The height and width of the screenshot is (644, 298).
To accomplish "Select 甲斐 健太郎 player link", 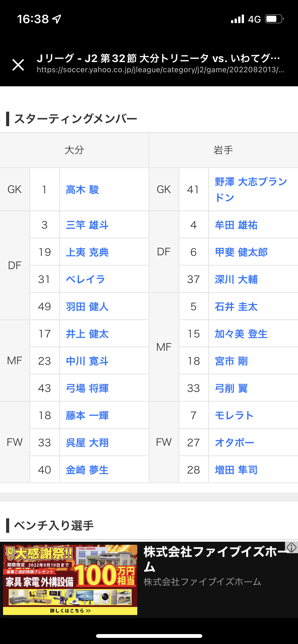I will pos(241,252).
